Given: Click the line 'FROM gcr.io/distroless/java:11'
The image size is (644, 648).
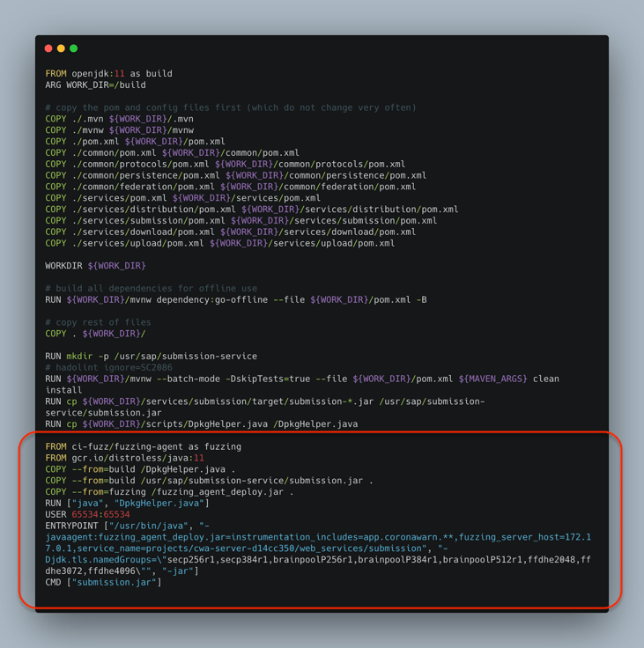Looking at the screenshot, I should tap(124, 458).
